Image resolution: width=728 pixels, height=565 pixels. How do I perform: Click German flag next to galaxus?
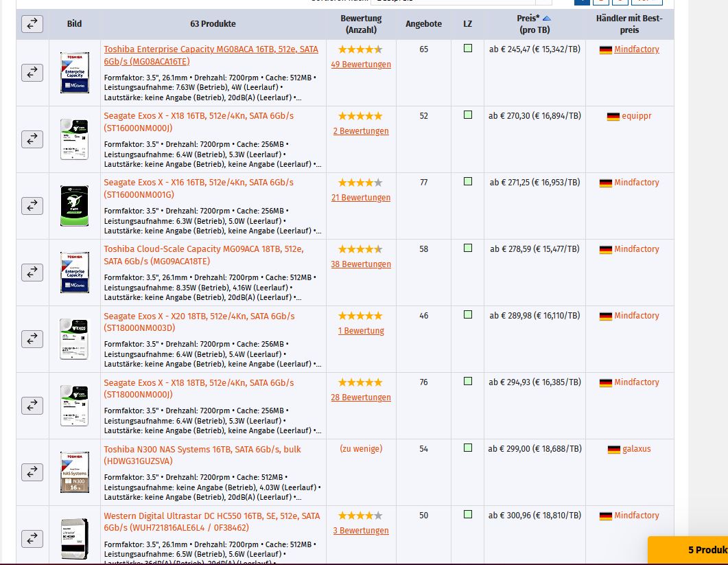tap(614, 449)
